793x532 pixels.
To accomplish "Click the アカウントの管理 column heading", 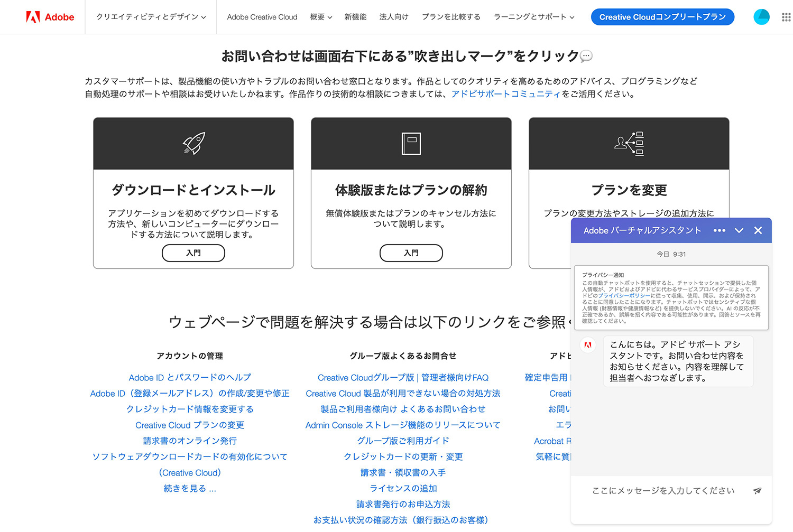I will click(x=190, y=356).
